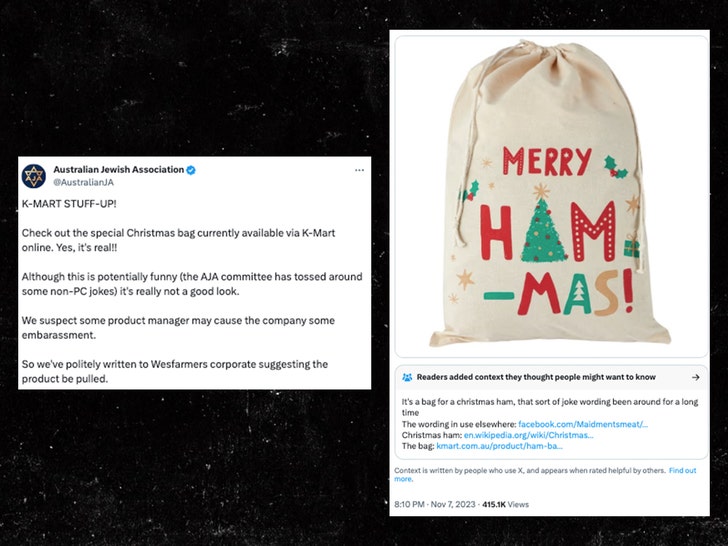Screen dimensions: 728x546
Task: Click the @AustralianJA handle
Action: (x=81, y=182)
